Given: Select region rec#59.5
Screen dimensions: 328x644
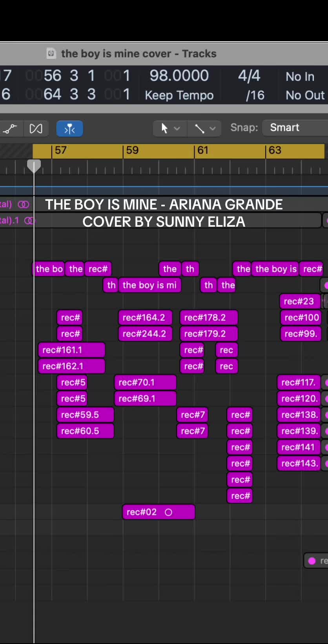Looking at the screenshot, I should click(x=85, y=415).
